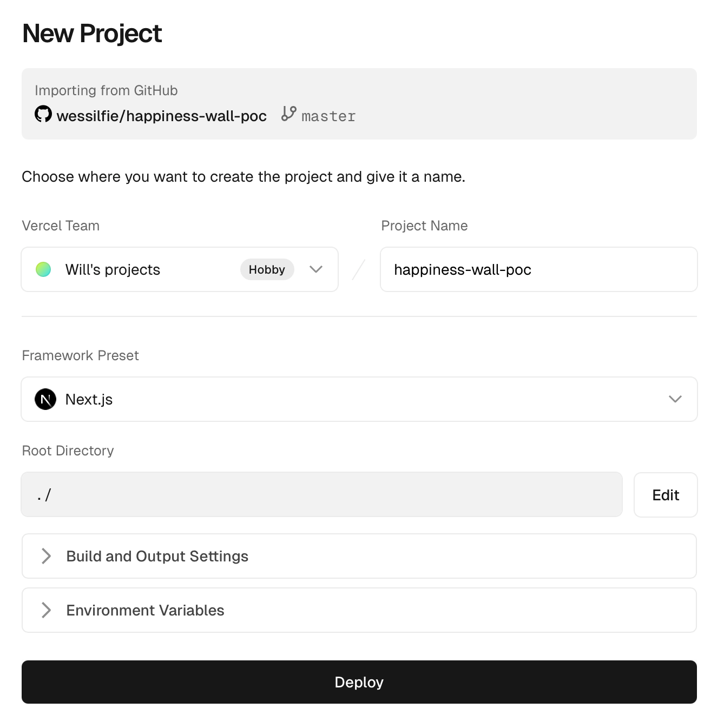Click the git branch icon

[x=289, y=114]
